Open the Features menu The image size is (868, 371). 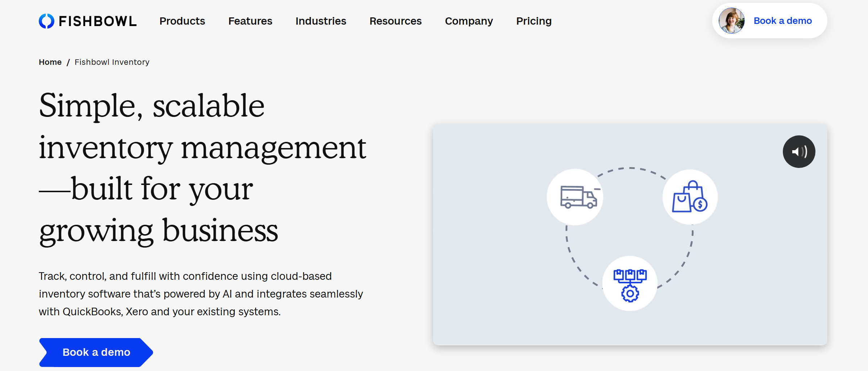[x=250, y=21]
